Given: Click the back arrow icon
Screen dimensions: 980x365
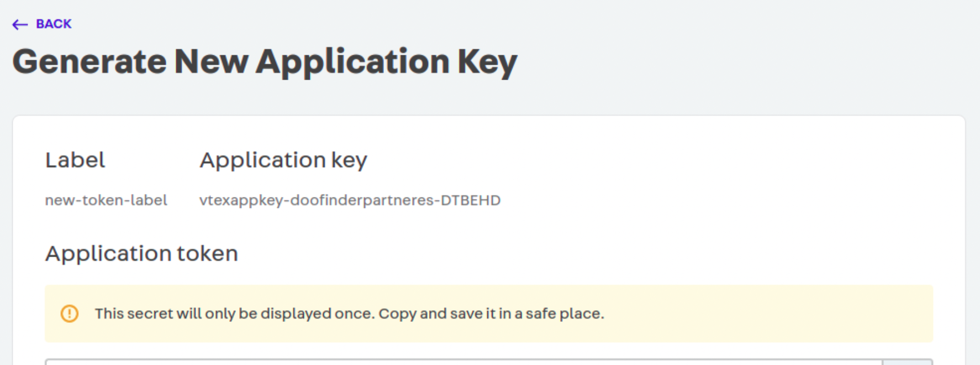Looking at the screenshot, I should click(x=20, y=24).
